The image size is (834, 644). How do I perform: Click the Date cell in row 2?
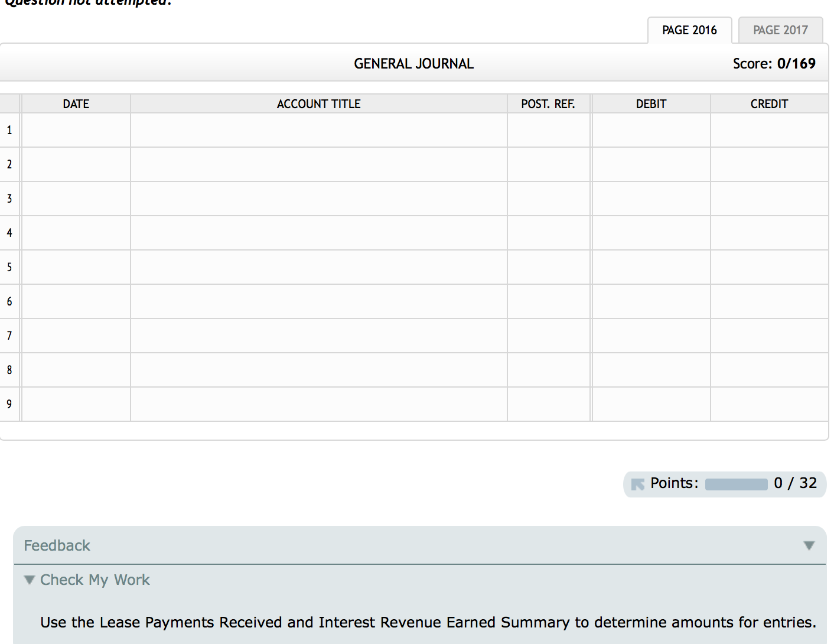coord(76,164)
